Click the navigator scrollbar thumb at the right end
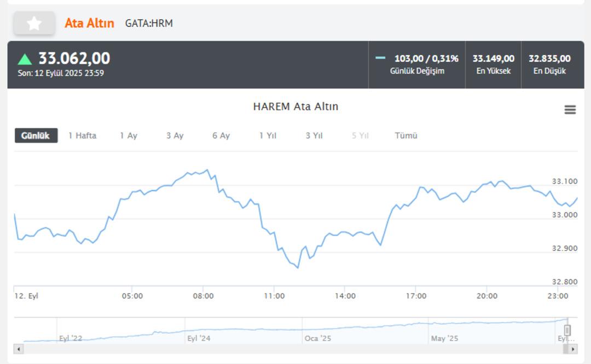The height and width of the screenshot is (364, 591). (x=566, y=349)
